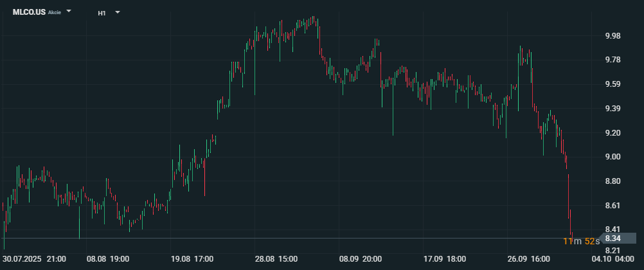Click the Akcie instrument type label

[55, 13]
